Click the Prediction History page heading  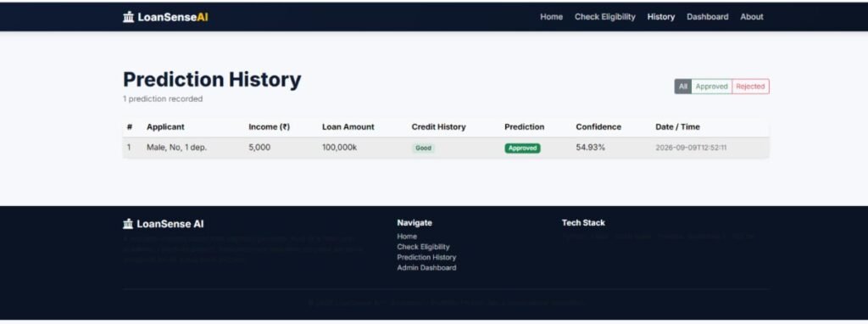point(212,80)
